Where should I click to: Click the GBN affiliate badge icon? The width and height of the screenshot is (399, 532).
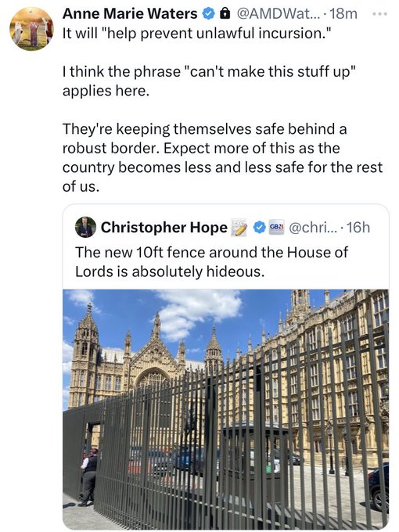[x=277, y=228]
